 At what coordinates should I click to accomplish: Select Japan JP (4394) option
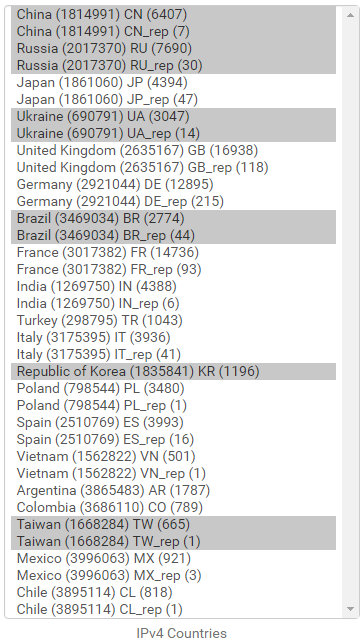174,82
